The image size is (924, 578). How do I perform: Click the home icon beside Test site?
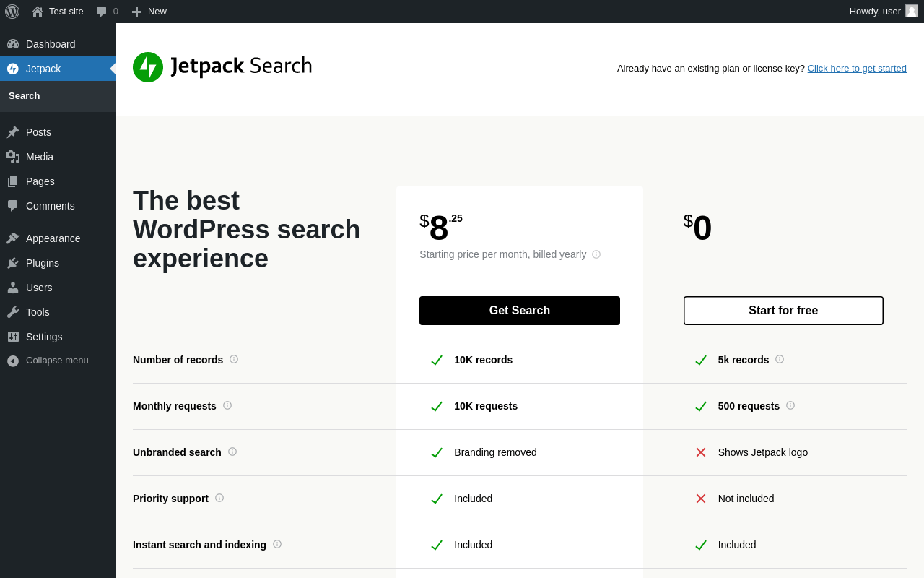(38, 12)
